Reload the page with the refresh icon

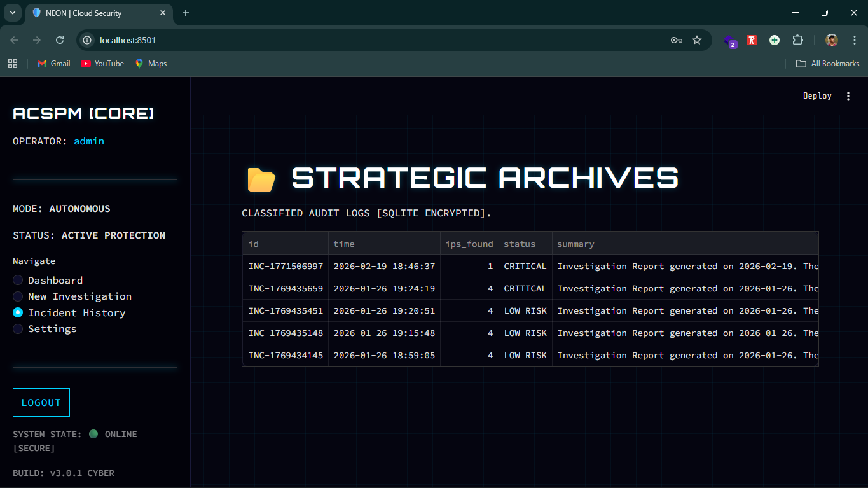(x=59, y=39)
